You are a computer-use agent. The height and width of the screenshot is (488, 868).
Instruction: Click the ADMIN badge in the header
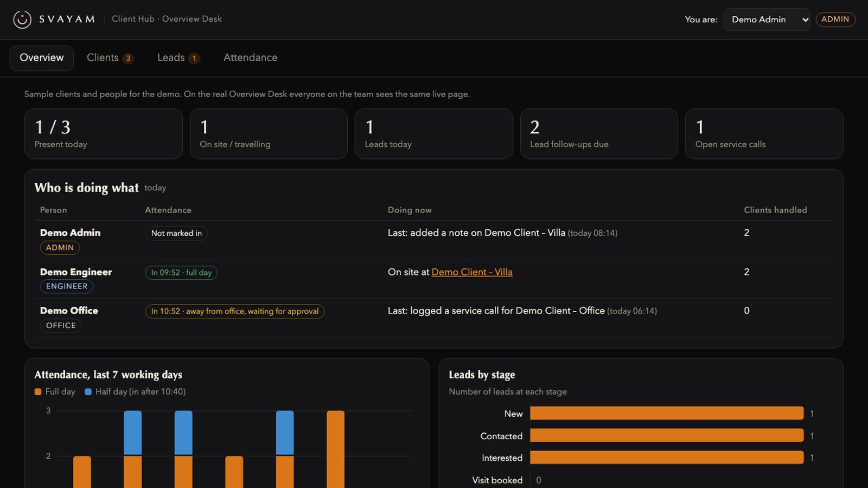tap(835, 19)
